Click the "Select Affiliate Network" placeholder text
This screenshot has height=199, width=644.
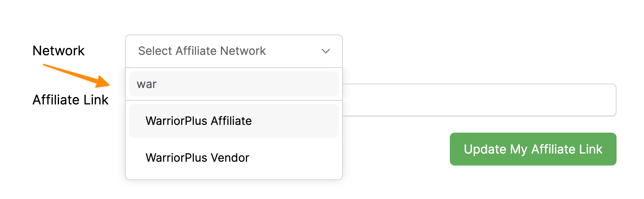[x=202, y=51]
